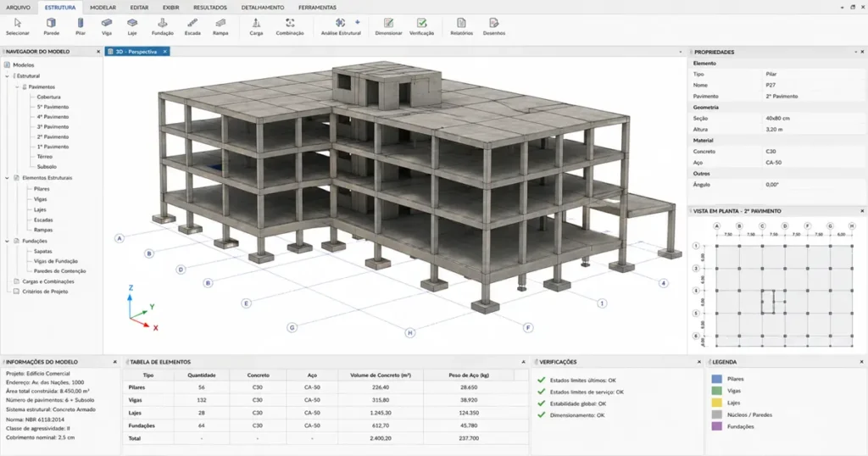Click the Desenhos drawings tool
The image size is (868, 456).
[494, 26]
